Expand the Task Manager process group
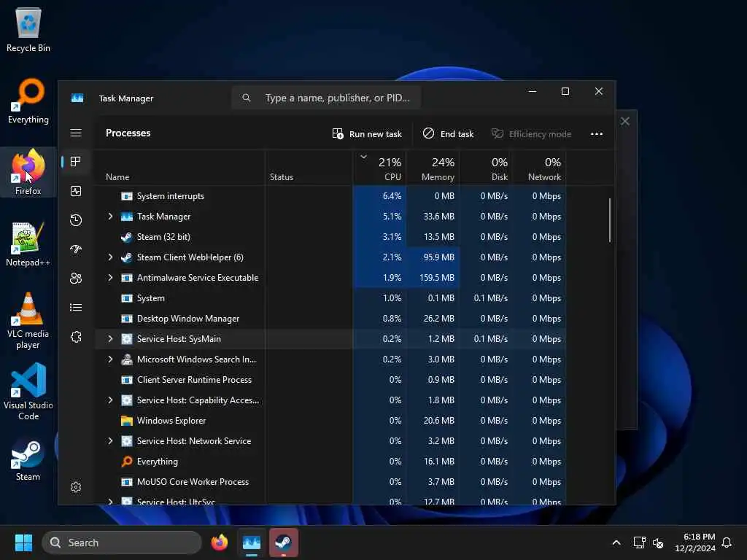Screen dimensions: 747x560 111,216
